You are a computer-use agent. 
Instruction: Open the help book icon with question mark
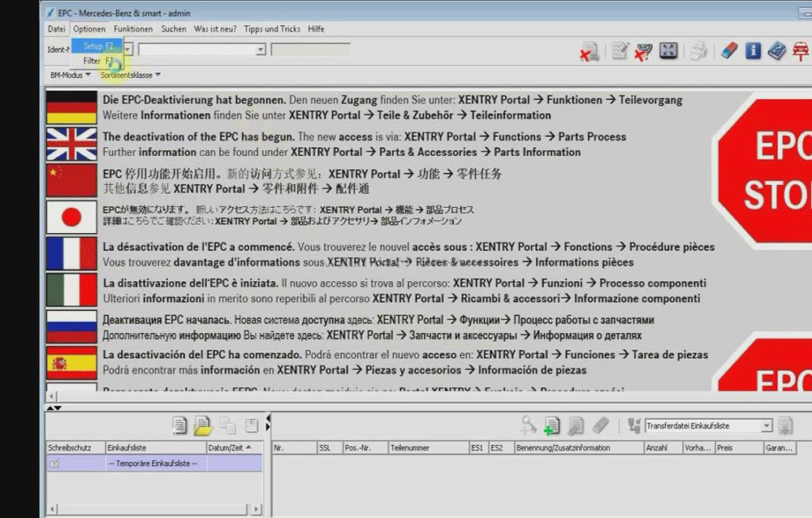(777, 51)
